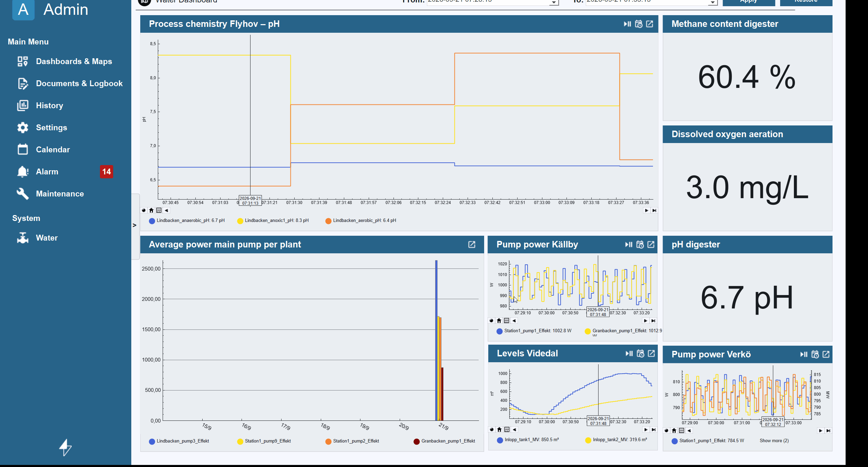
Task: Click the Maintenance wrench icon
Action: (x=23, y=194)
